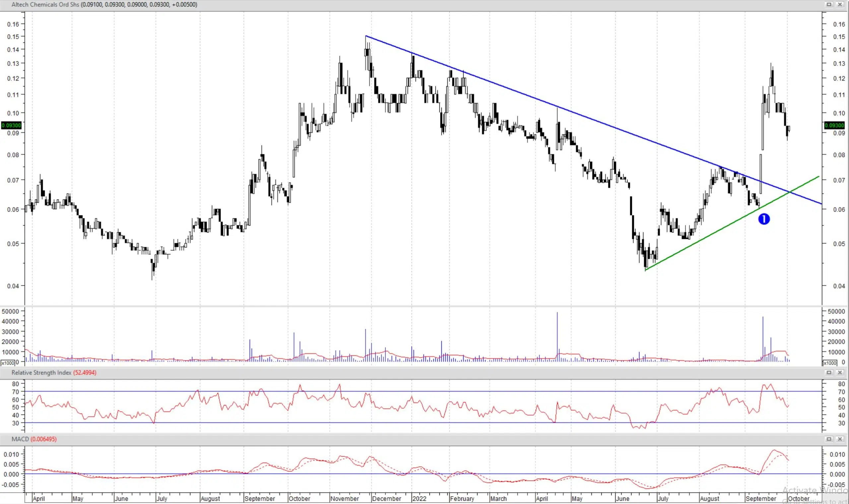
Task: Click the left x1000 volume scale box
Action: [8, 363]
